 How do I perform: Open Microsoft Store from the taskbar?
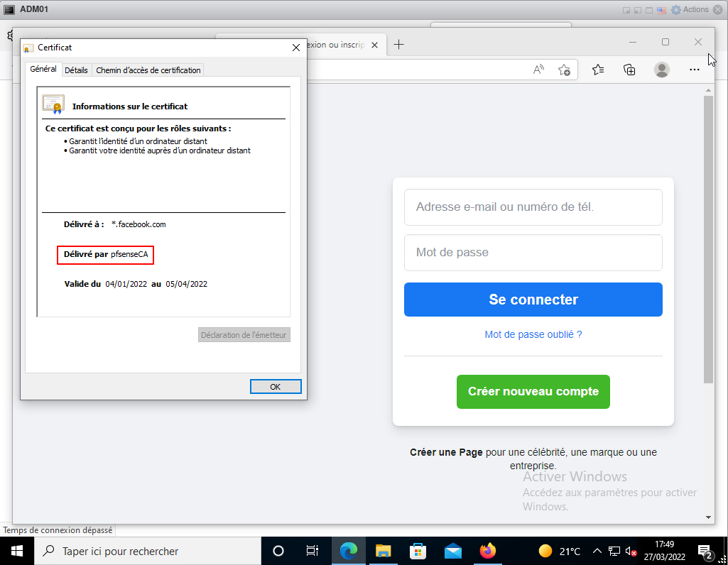pos(418,551)
